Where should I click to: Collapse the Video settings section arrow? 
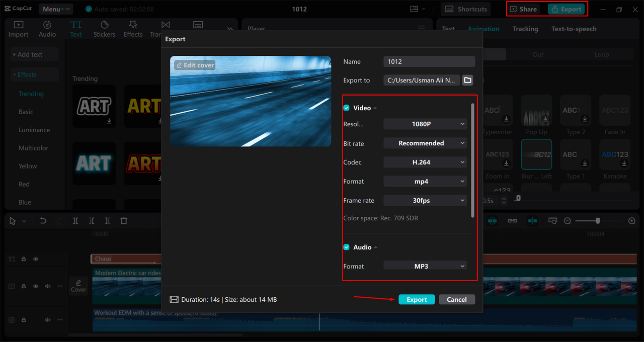(375, 108)
